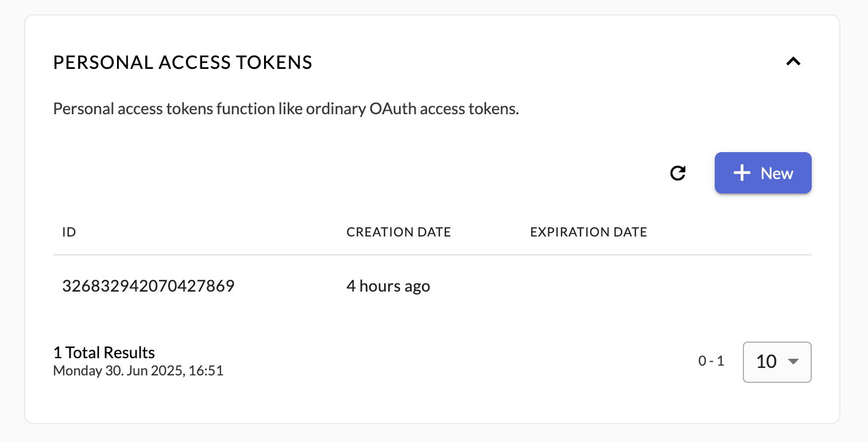Click the '1 Total Results' label
Screen dimensions: 868x442
(104, 352)
